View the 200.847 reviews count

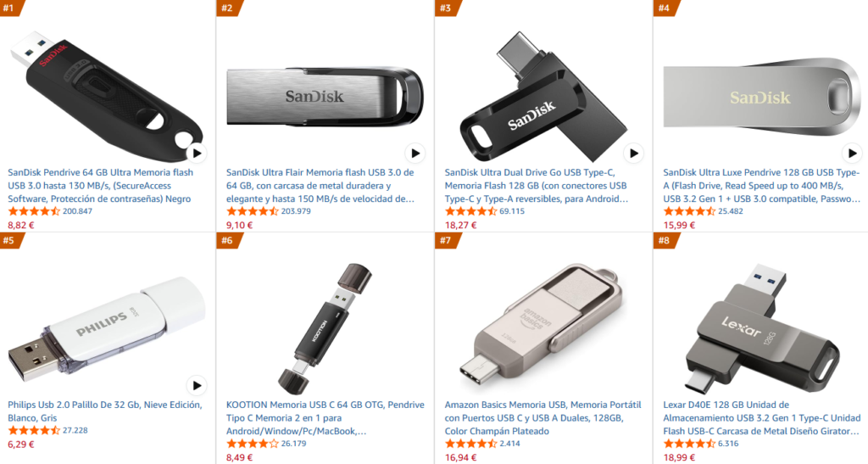click(77, 211)
